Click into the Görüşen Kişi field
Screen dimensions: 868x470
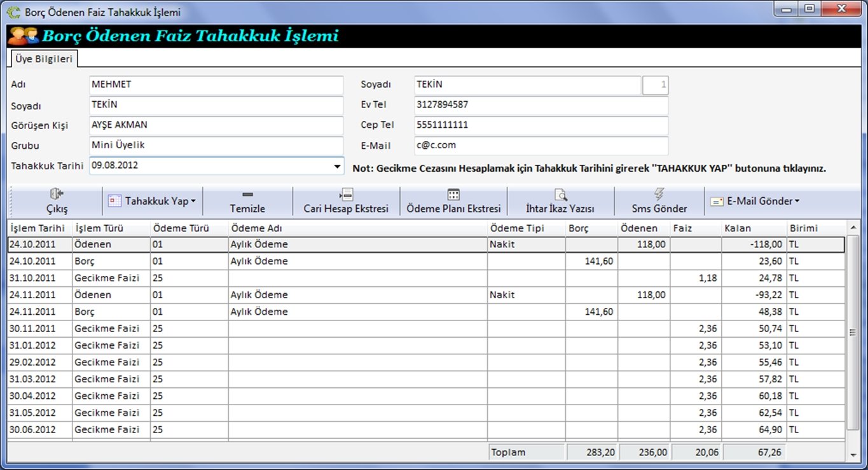coord(216,125)
